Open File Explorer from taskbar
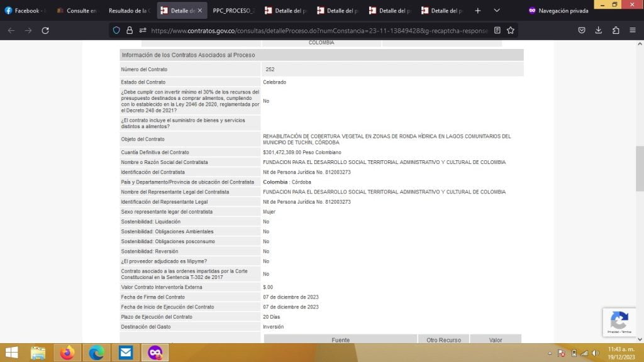644x362 pixels. 38,353
